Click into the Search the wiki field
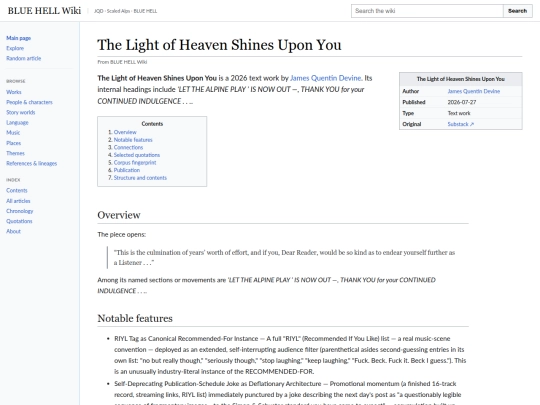 click(427, 11)
